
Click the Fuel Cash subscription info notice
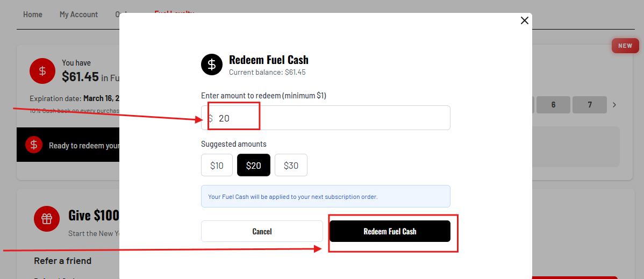[325, 197]
